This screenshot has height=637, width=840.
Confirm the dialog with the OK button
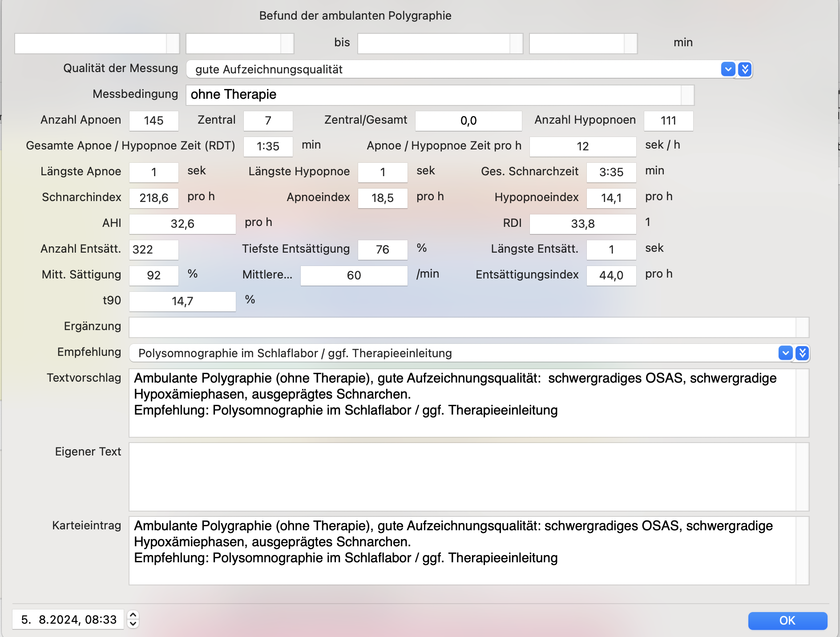[787, 621]
